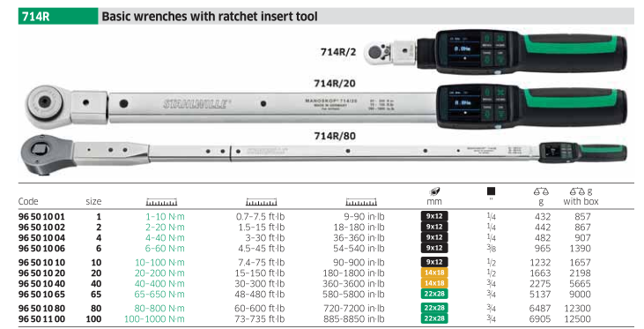Click the 714R/20 model label
The height and width of the screenshot is (329, 644).
(335, 84)
